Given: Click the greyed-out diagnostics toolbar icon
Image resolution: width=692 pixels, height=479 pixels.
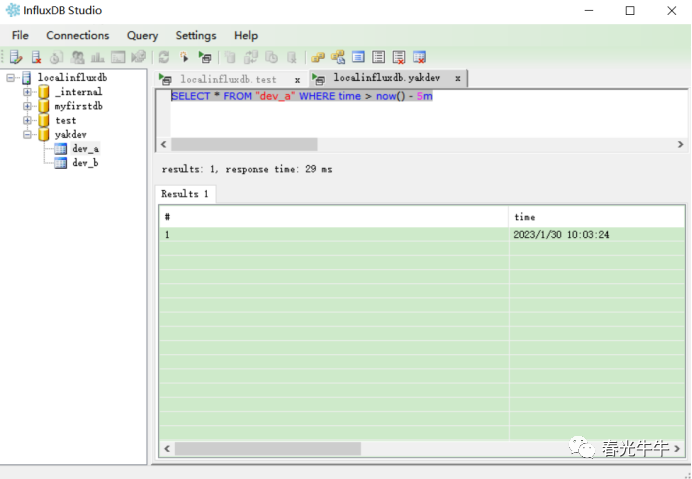Looking at the screenshot, I should coord(139,57).
